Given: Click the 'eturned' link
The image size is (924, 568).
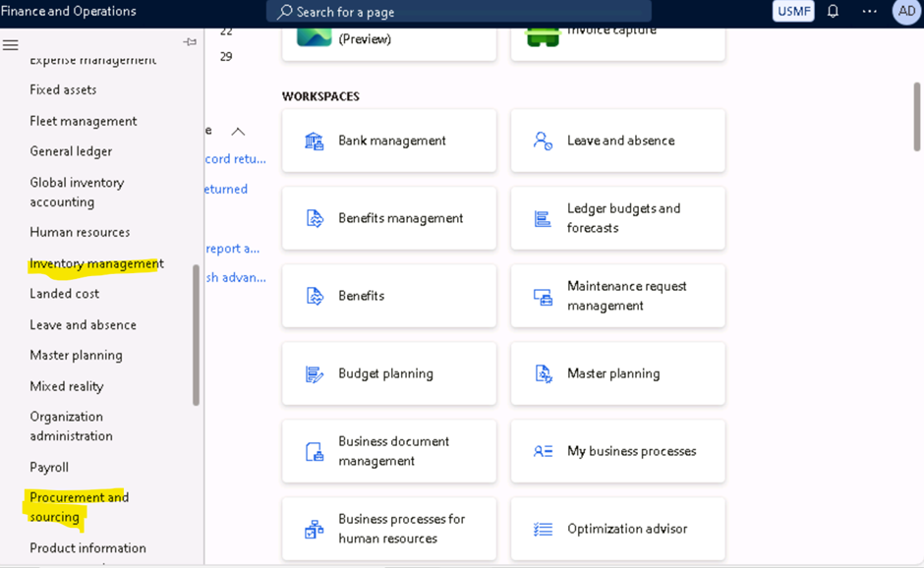Looking at the screenshot, I should coord(226,189).
